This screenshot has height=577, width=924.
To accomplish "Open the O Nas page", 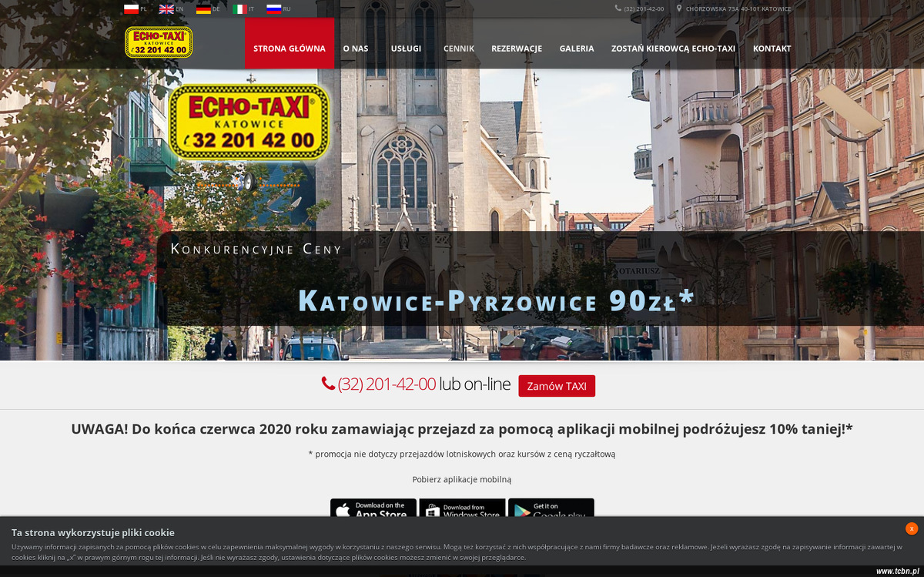I will click(356, 49).
